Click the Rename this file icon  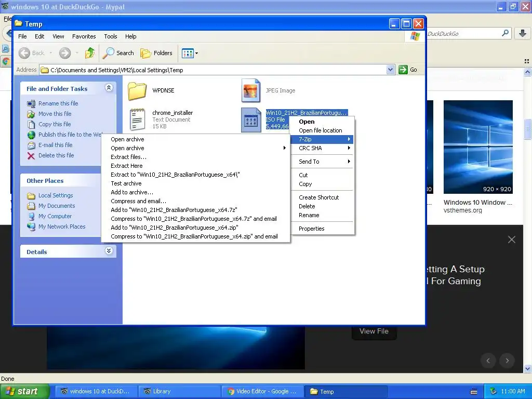[x=31, y=103]
